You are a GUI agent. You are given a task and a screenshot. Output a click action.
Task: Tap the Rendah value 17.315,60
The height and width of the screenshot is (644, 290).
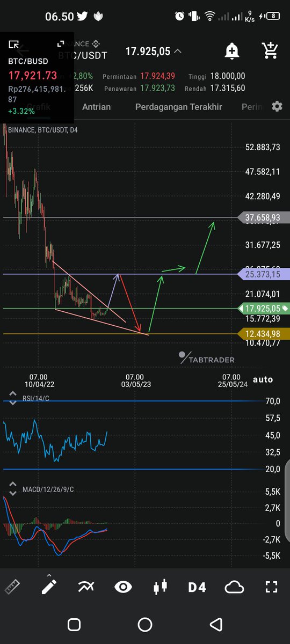tap(228, 88)
